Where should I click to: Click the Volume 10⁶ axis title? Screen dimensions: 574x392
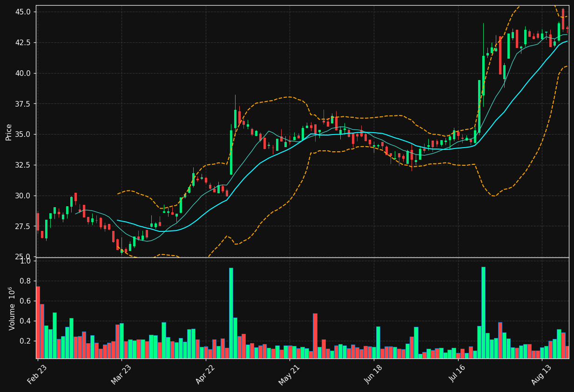pos(12,308)
